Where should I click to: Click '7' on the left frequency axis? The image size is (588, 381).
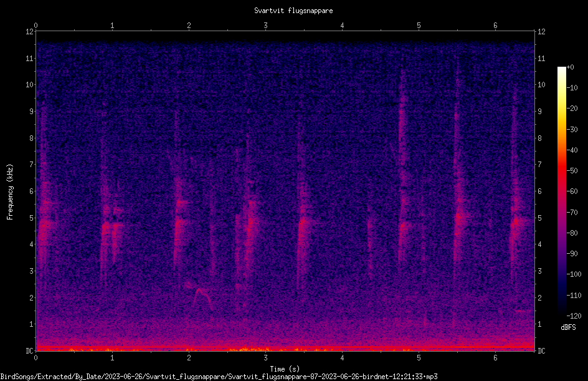click(32, 165)
